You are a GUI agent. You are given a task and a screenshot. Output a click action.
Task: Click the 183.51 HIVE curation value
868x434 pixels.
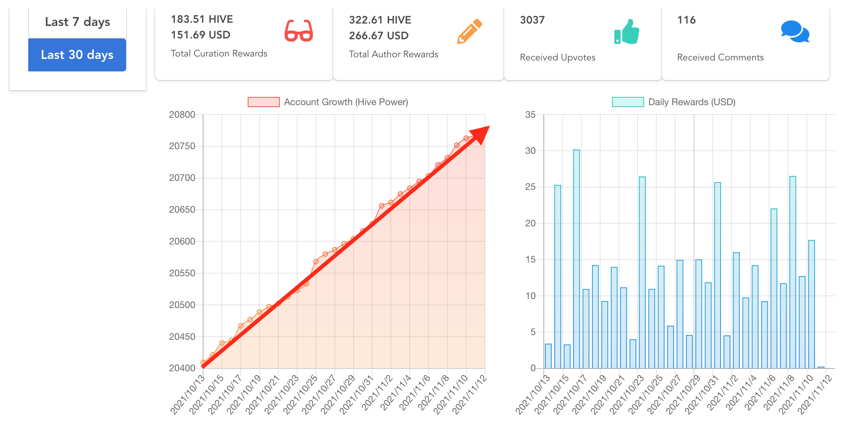pyautogui.click(x=202, y=19)
